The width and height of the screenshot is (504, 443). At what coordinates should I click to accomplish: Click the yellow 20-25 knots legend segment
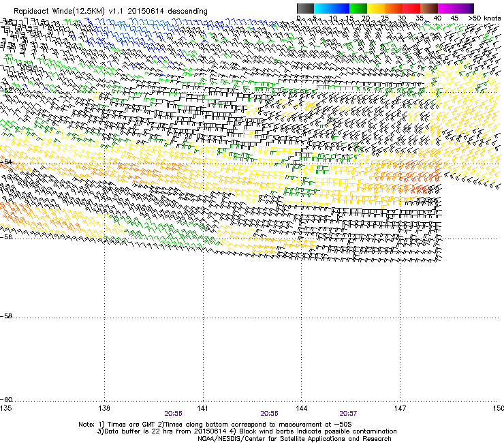point(376,8)
